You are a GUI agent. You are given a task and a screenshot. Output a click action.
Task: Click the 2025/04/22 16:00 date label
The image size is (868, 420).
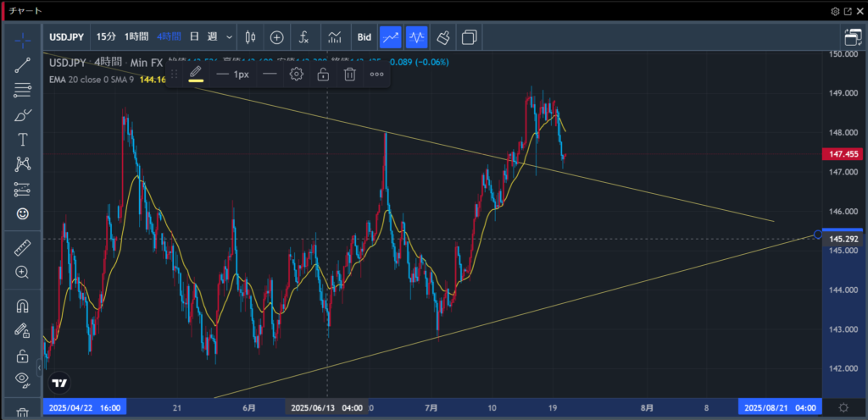click(85, 408)
